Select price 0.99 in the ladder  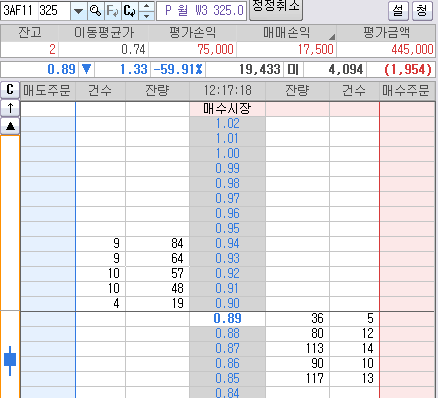pyautogui.click(x=227, y=169)
